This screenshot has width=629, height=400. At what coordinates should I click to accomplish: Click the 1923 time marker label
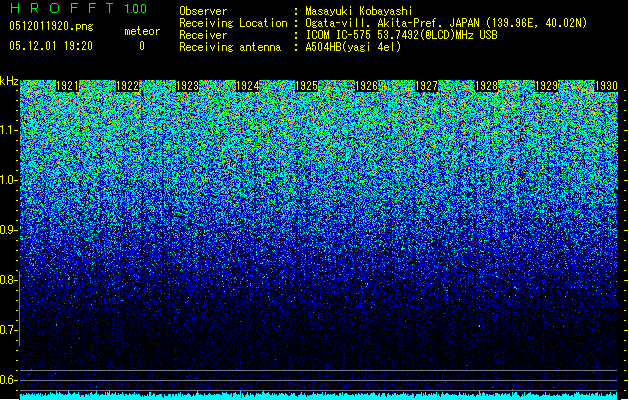[187, 86]
